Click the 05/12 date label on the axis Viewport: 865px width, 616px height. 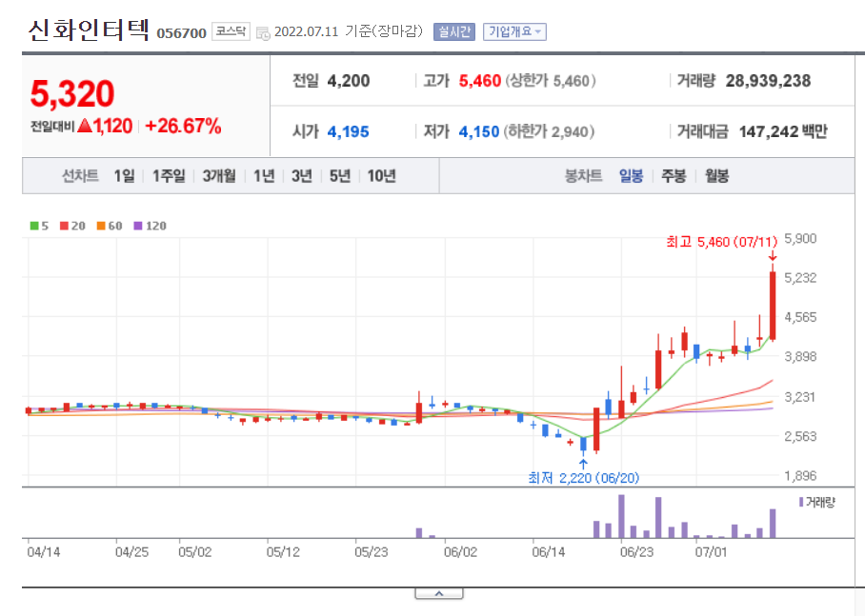(283, 552)
